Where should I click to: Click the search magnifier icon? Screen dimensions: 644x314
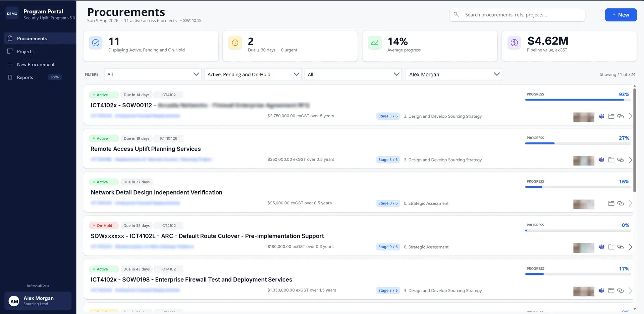456,15
